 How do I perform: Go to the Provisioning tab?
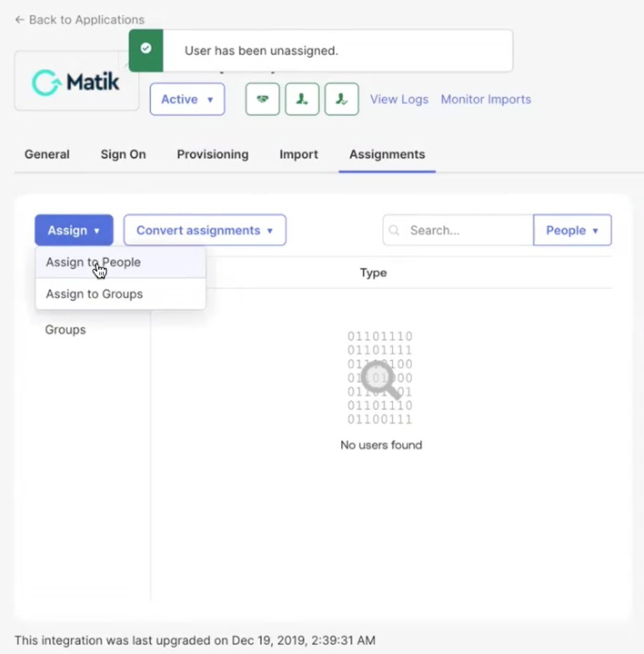212,154
